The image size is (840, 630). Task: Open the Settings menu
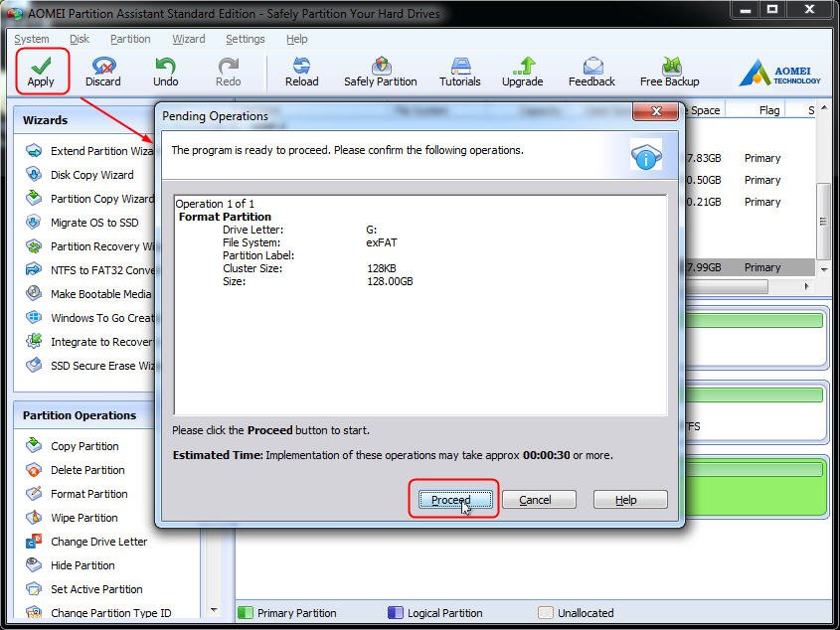(245, 39)
